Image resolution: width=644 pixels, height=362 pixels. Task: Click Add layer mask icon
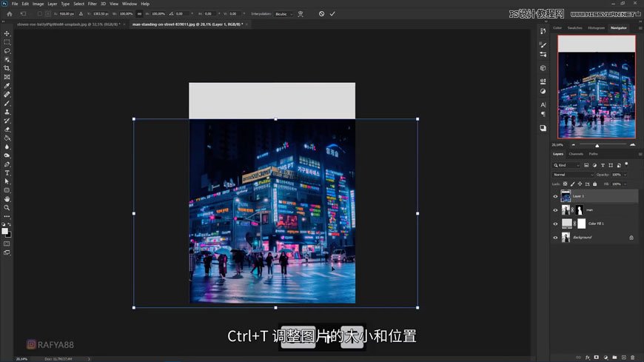[597, 358]
